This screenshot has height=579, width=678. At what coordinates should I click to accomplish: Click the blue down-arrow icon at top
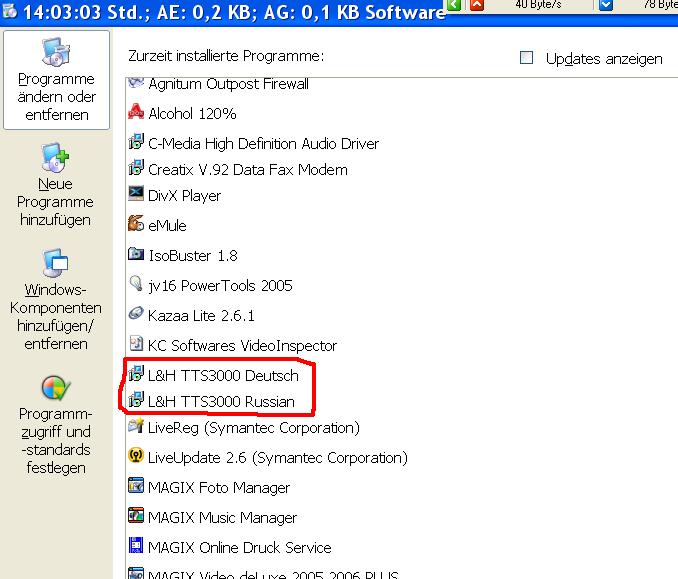606,5
